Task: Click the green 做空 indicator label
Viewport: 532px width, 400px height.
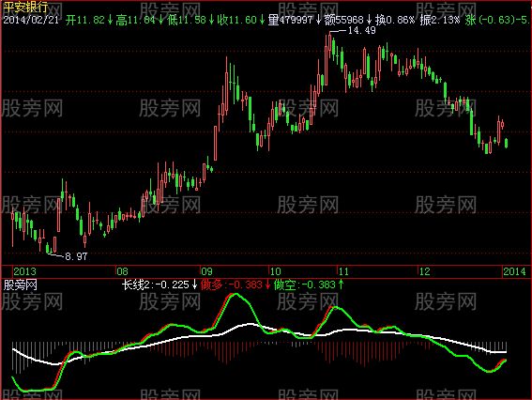Action: (x=309, y=285)
